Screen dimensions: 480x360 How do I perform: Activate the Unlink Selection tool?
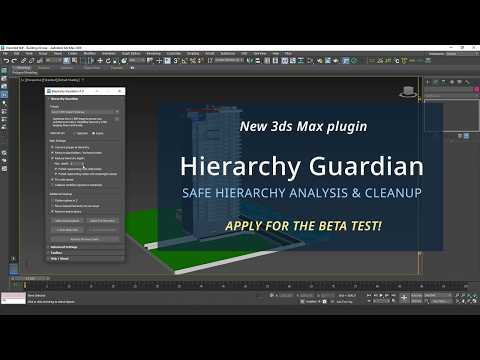point(31,61)
